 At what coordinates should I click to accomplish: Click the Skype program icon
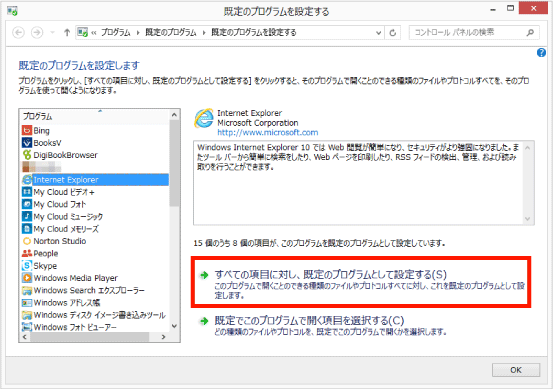click(27, 266)
